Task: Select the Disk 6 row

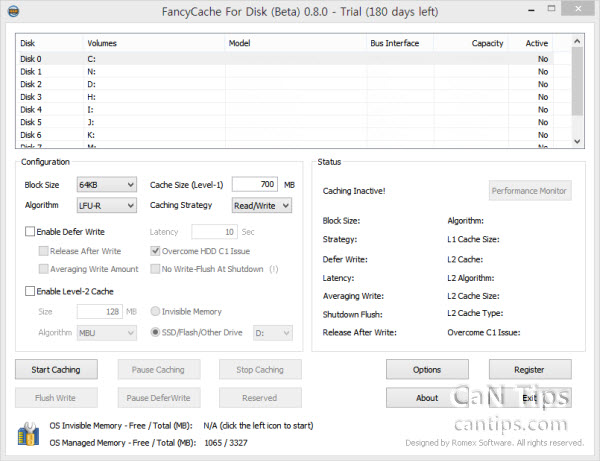Action: click(x=285, y=135)
